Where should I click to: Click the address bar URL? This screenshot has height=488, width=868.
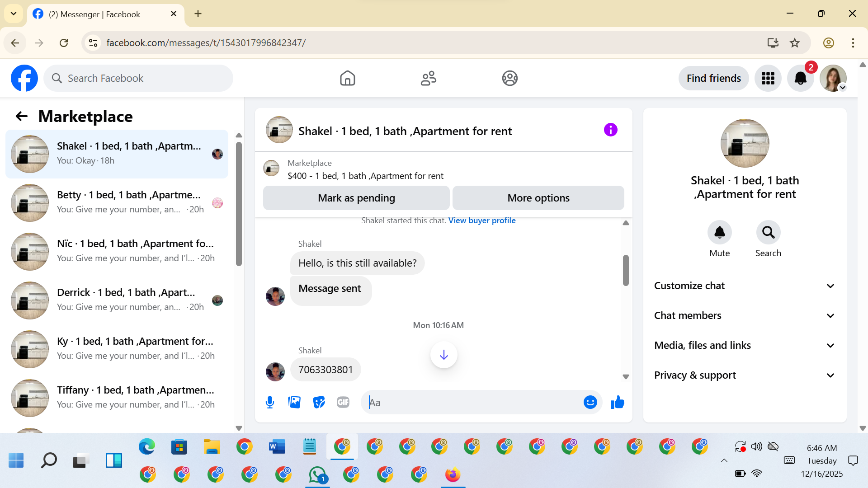pos(206,43)
